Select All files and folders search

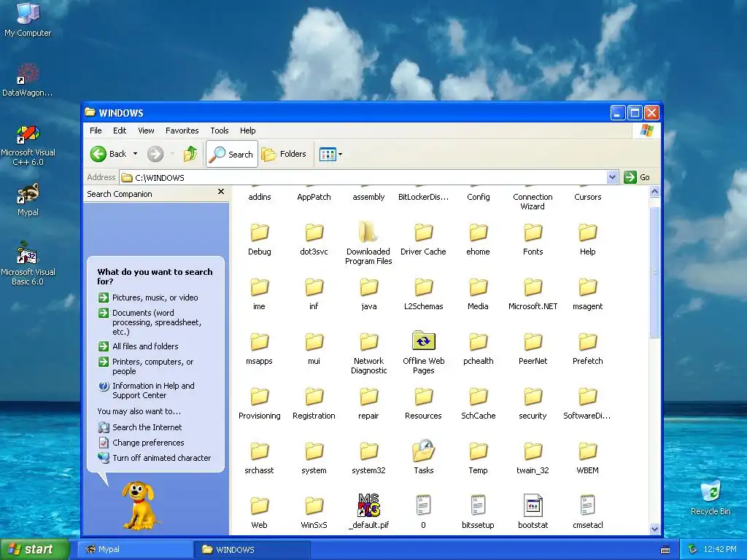(138, 346)
